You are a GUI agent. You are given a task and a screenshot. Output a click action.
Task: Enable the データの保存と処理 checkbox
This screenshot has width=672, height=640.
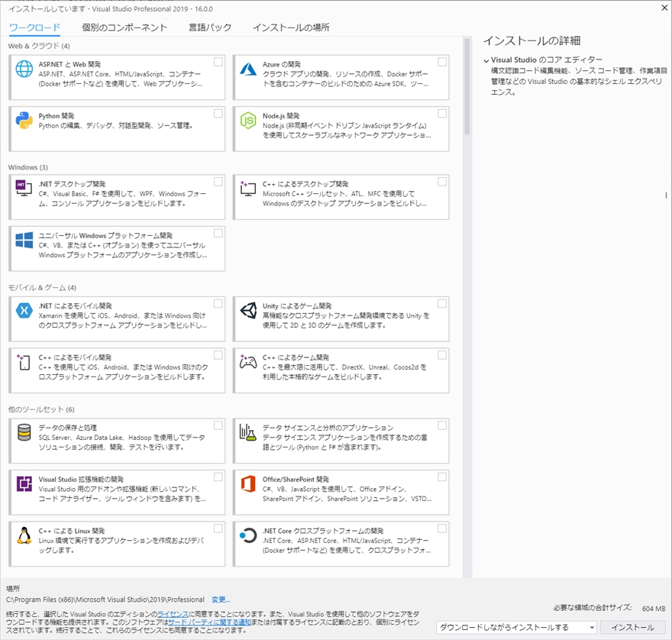point(218,425)
